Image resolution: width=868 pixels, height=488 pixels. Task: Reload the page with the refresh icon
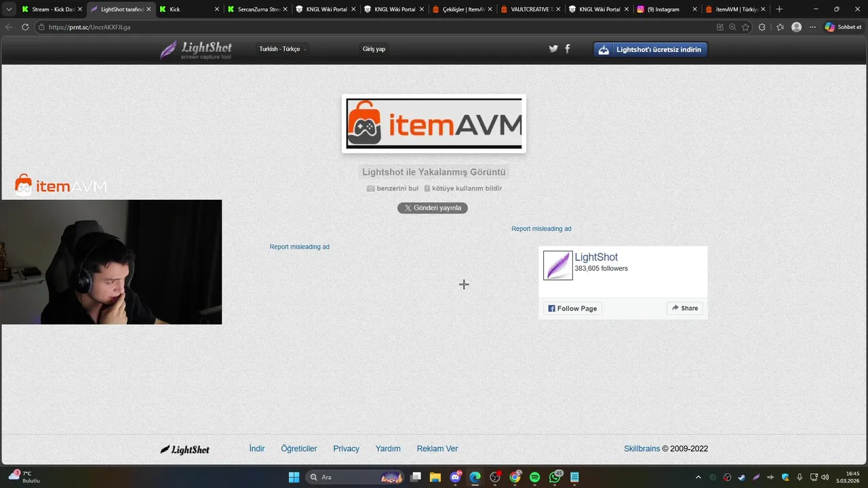pyautogui.click(x=25, y=27)
